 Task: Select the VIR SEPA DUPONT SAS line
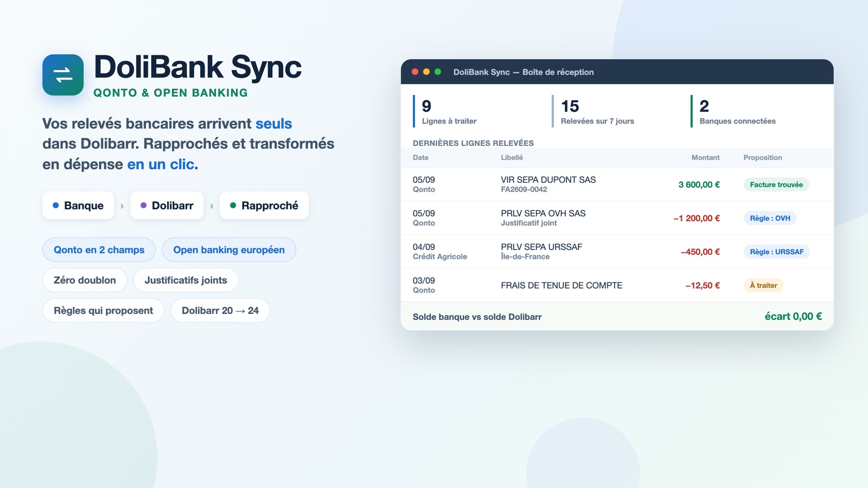tap(617, 184)
